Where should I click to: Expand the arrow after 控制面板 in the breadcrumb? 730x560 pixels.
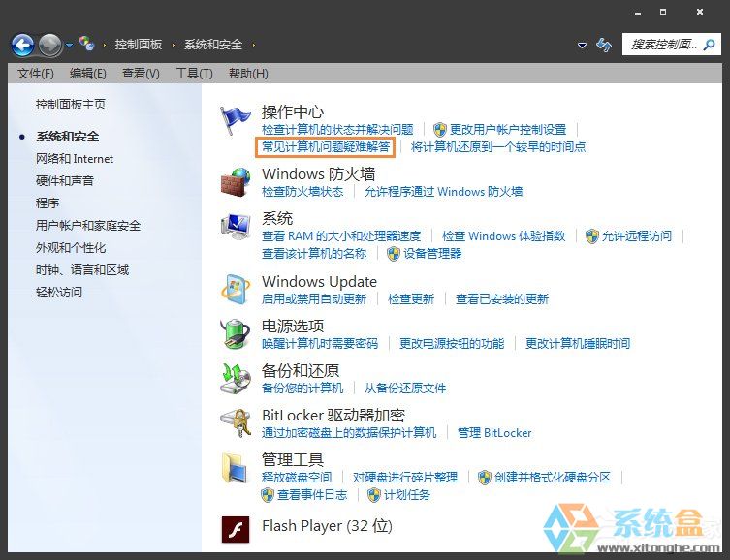point(174,46)
